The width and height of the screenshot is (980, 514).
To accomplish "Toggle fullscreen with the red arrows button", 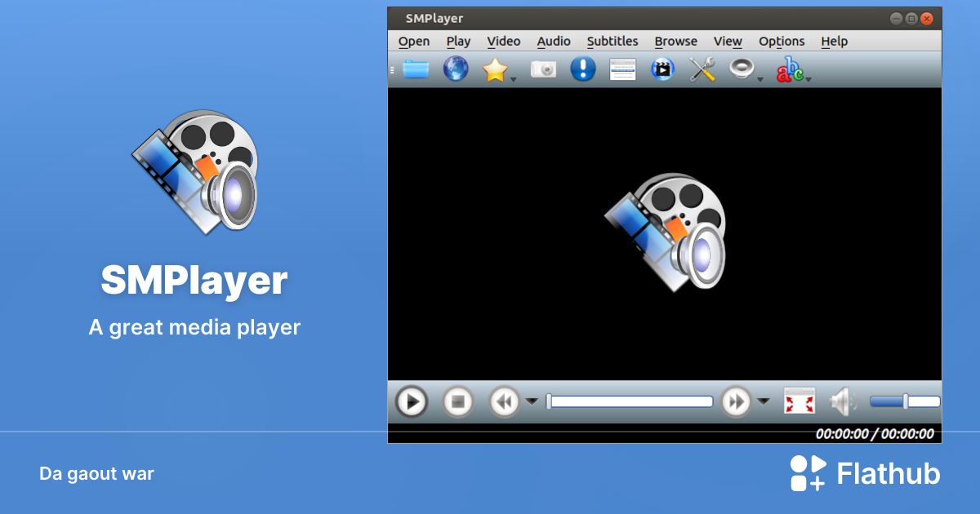I will [799, 401].
